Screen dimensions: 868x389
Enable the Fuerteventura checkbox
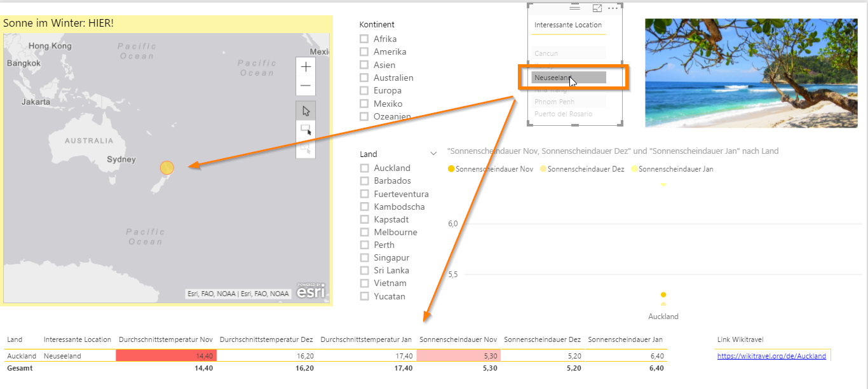point(365,194)
